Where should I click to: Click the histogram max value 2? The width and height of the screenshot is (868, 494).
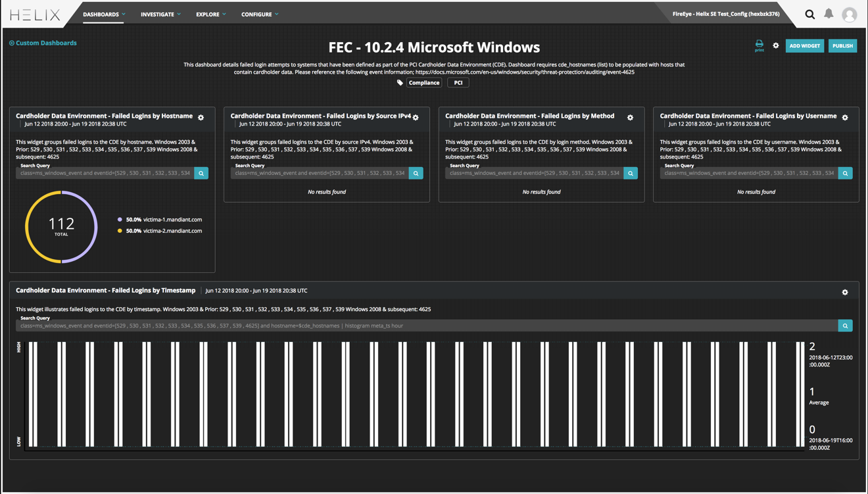(x=812, y=347)
